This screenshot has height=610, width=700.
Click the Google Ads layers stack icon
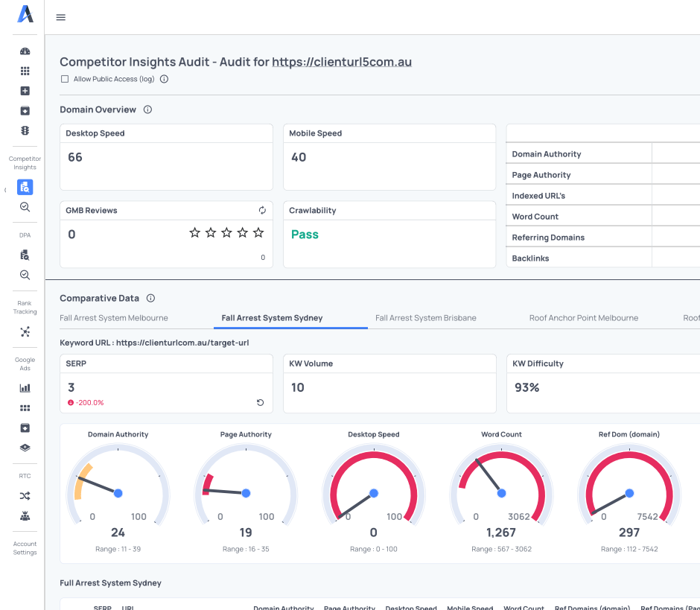coord(25,448)
